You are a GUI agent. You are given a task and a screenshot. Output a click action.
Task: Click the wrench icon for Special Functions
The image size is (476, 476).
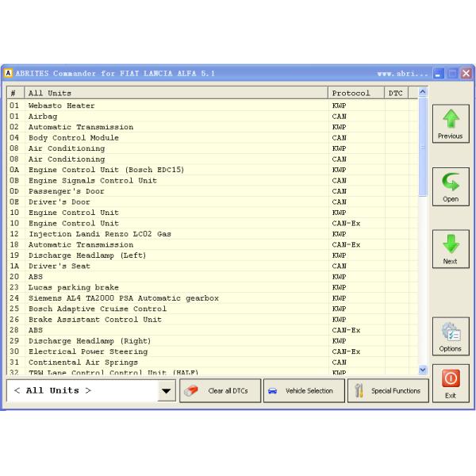(x=359, y=391)
